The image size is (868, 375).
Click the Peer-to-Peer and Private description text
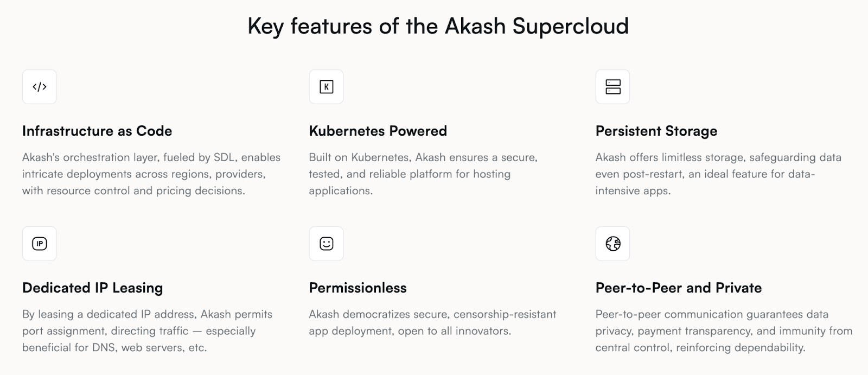click(x=724, y=330)
